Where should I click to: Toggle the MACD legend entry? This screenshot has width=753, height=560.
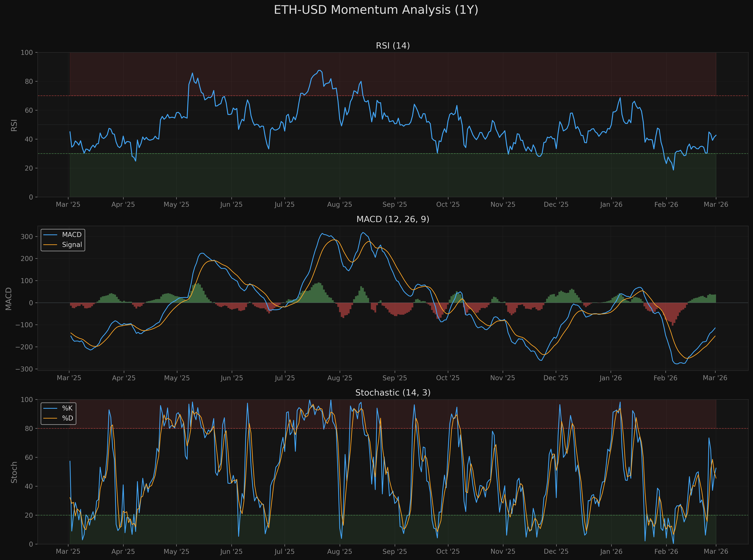point(72,234)
